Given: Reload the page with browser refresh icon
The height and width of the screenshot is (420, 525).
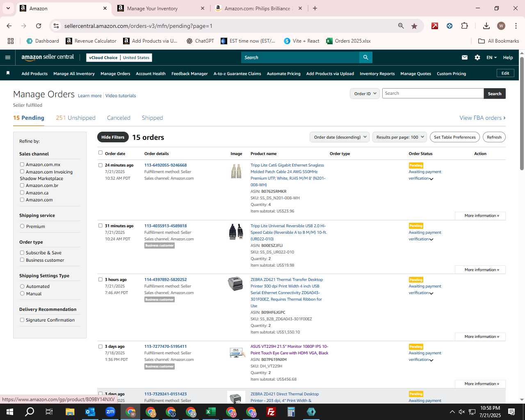Looking at the screenshot, I should point(39,26).
